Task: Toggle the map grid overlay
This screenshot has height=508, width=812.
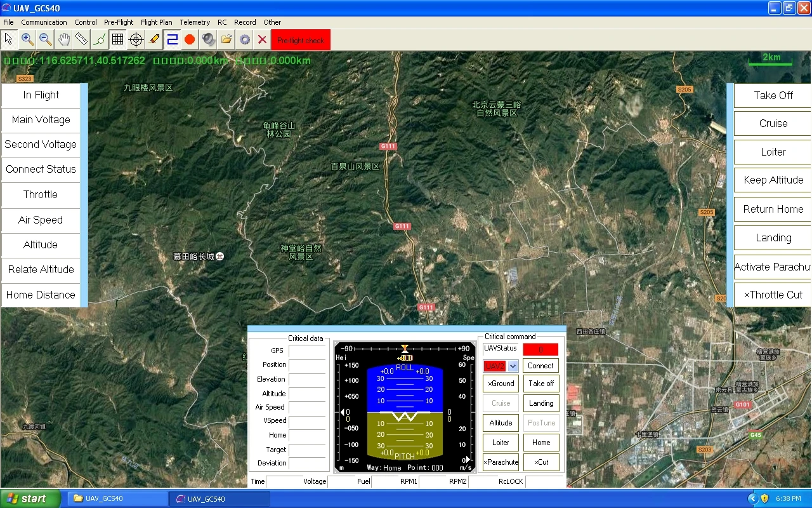Action: click(117, 39)
